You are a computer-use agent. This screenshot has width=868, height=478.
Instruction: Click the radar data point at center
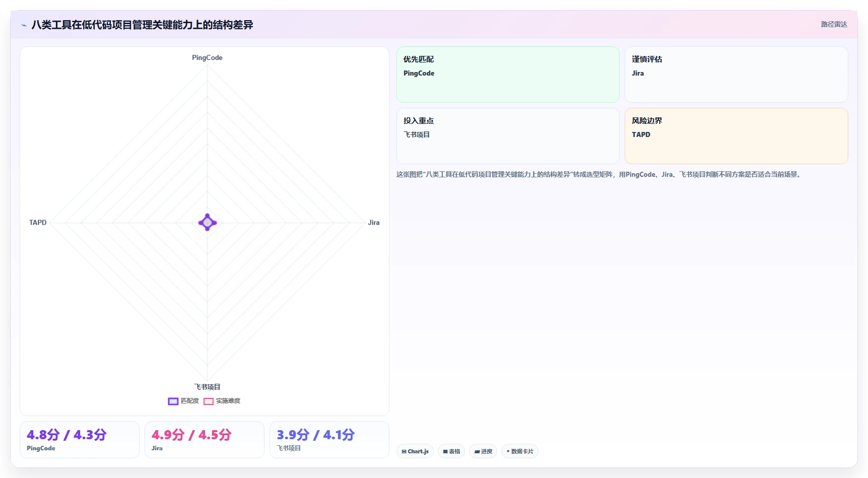click(x=207, y=222)
